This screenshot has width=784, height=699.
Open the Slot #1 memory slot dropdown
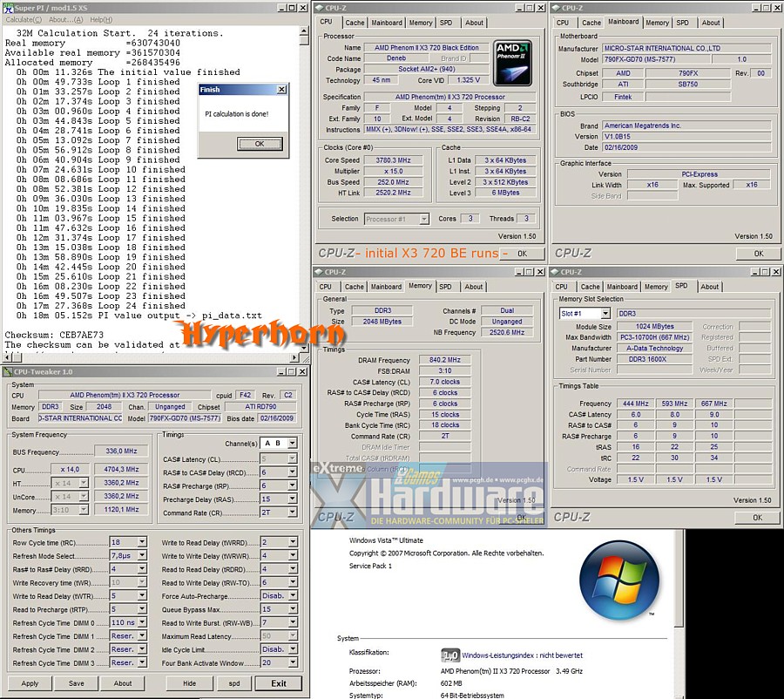(605, 314)
